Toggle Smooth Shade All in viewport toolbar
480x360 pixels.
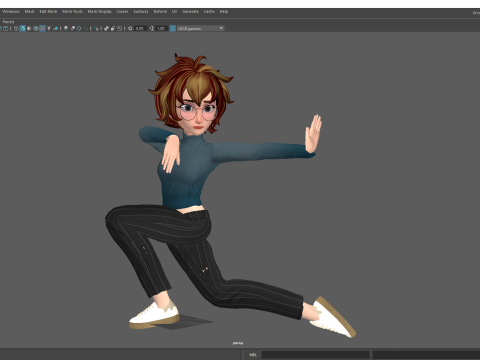[22, 28]
